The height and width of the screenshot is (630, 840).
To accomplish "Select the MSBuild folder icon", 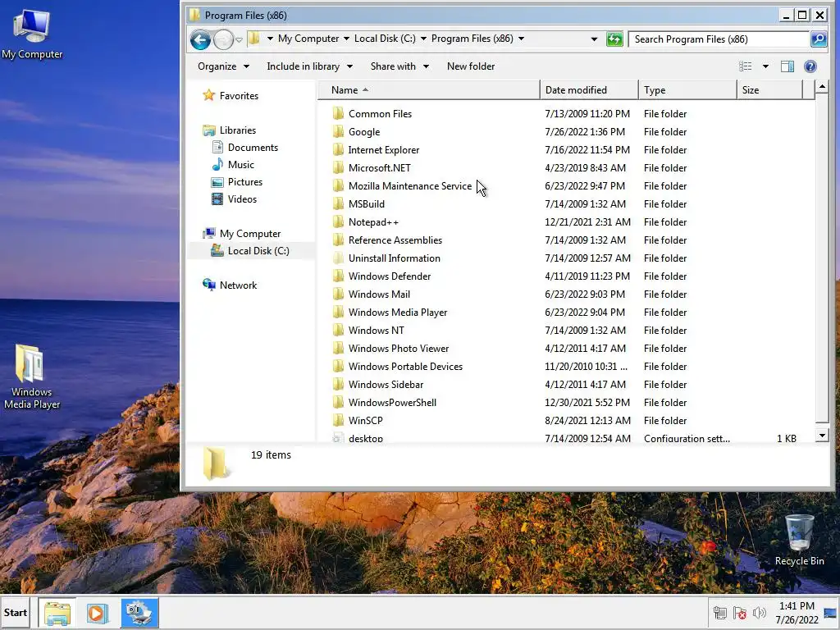I will (338, 204).
